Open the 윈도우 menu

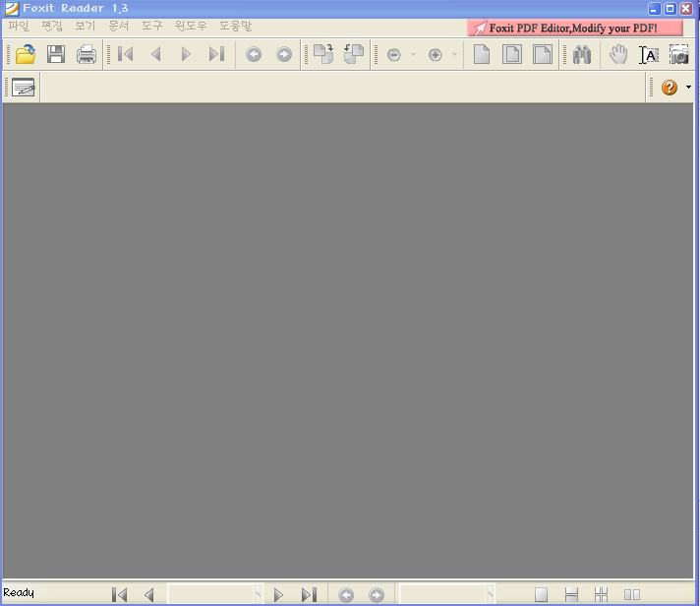191,26
